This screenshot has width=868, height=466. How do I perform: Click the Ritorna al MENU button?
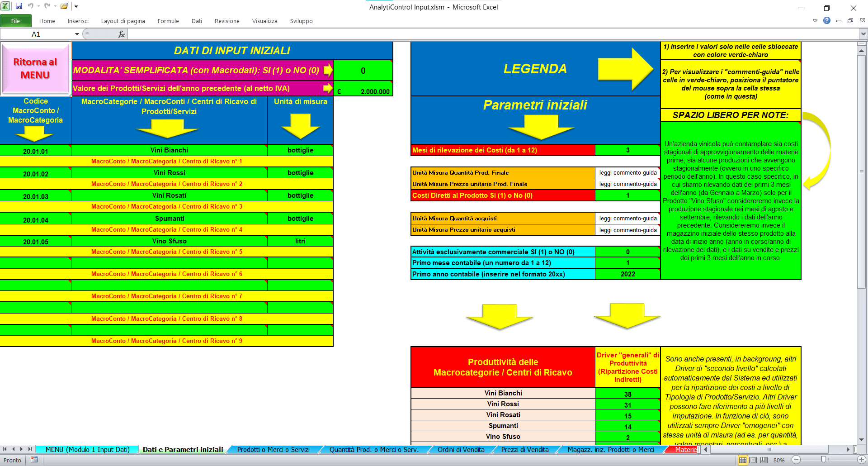click(35, 68)
